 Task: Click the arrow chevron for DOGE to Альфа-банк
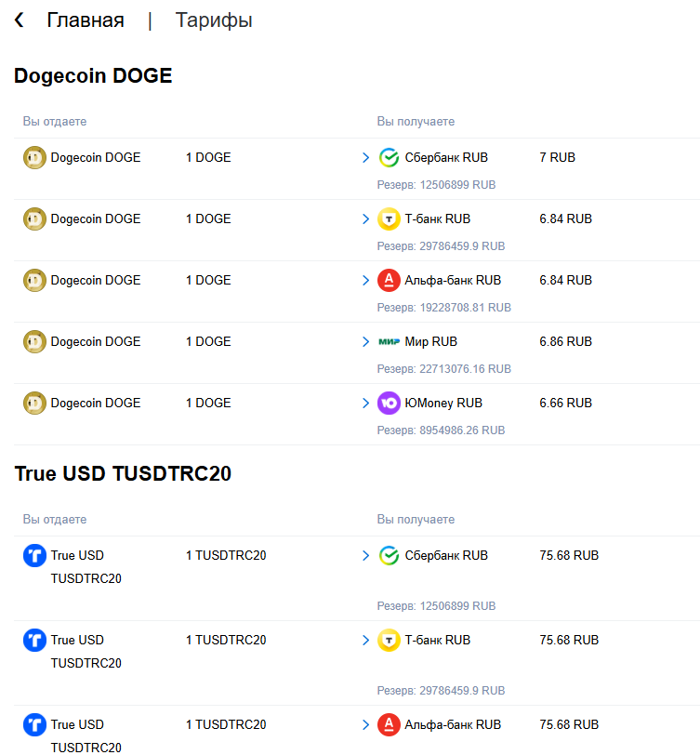pos(366,280)
